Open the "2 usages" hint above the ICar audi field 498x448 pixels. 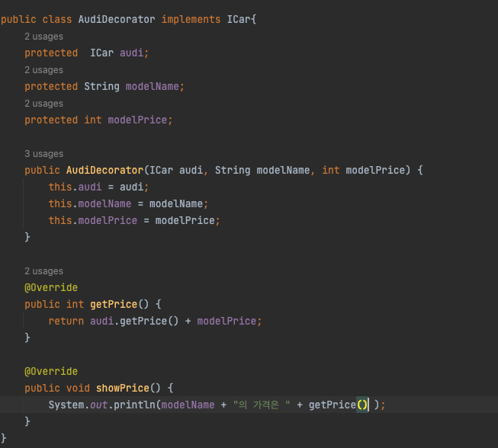[43, 37]
